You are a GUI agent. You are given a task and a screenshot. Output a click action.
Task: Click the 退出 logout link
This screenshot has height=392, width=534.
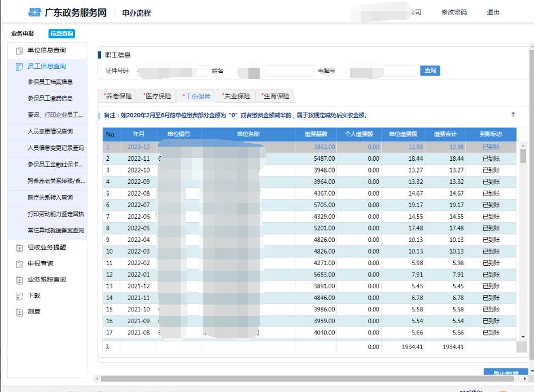point(493,12)
